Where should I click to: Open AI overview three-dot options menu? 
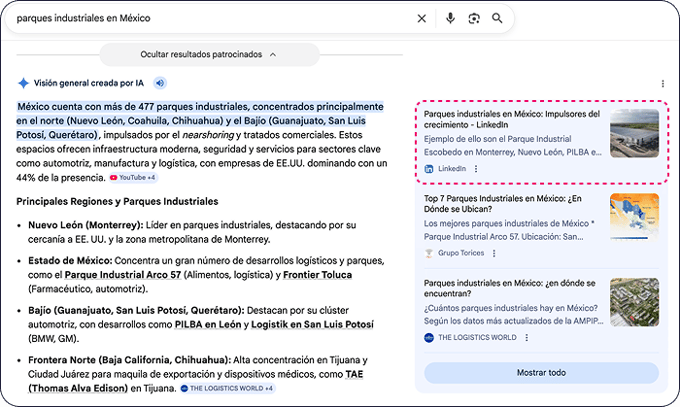(663, 83)
